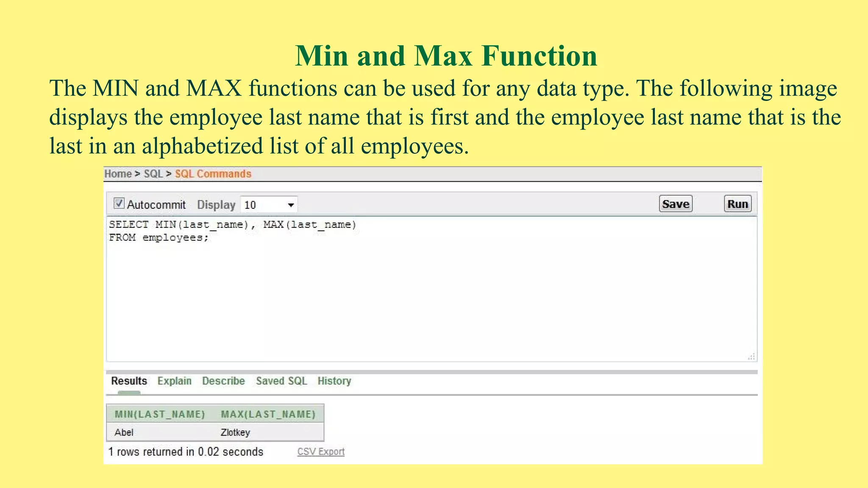
Task: View the History tab
Action: (x=334, y=381)
